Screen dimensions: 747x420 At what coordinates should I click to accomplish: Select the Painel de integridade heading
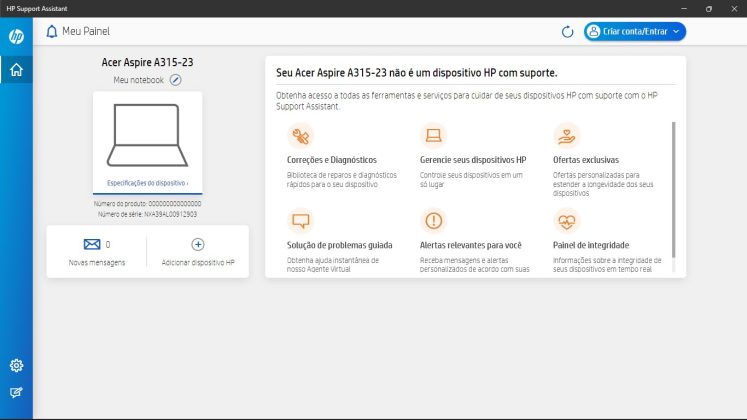click(591, 245)
